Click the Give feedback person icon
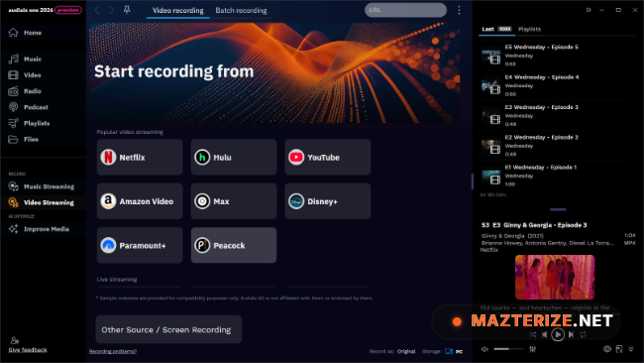The image size is (644, 363). pyautogui.click(x=15, y=340)
